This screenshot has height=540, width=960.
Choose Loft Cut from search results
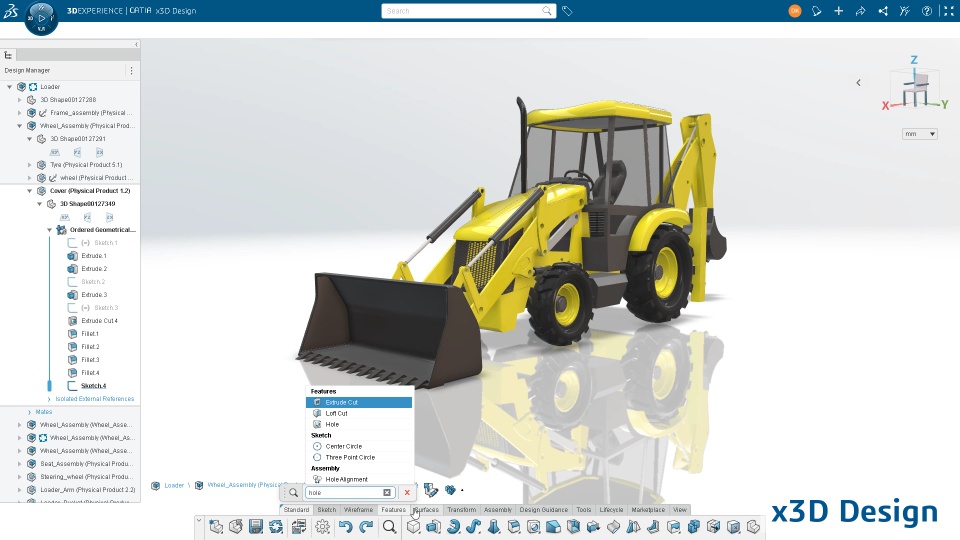click(359, 413)
